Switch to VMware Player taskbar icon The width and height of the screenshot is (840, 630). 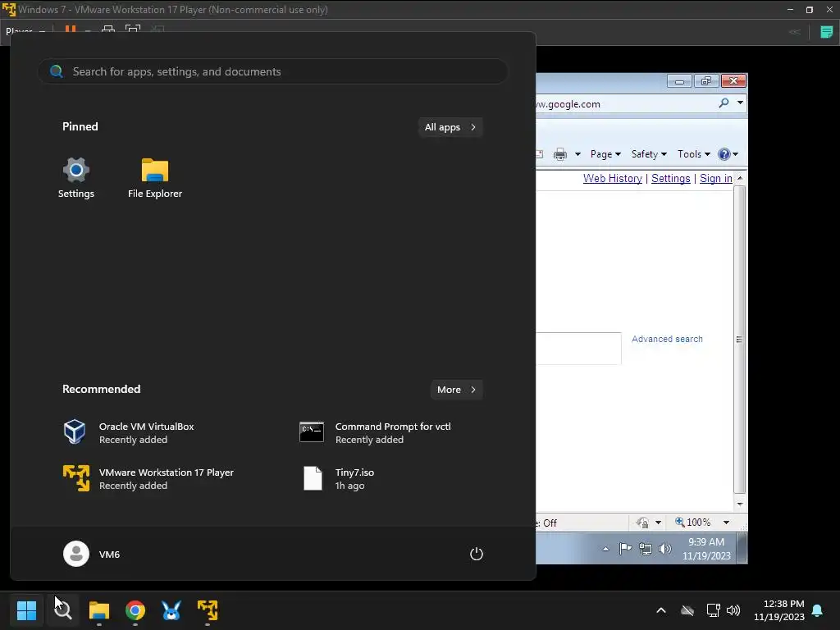(208, 609)
